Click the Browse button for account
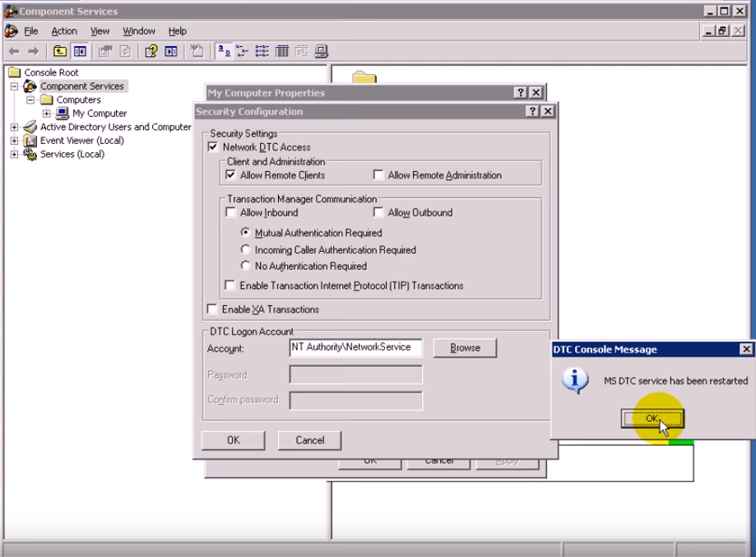The height and width of the screenshot is (557, 756). point(465,348)
